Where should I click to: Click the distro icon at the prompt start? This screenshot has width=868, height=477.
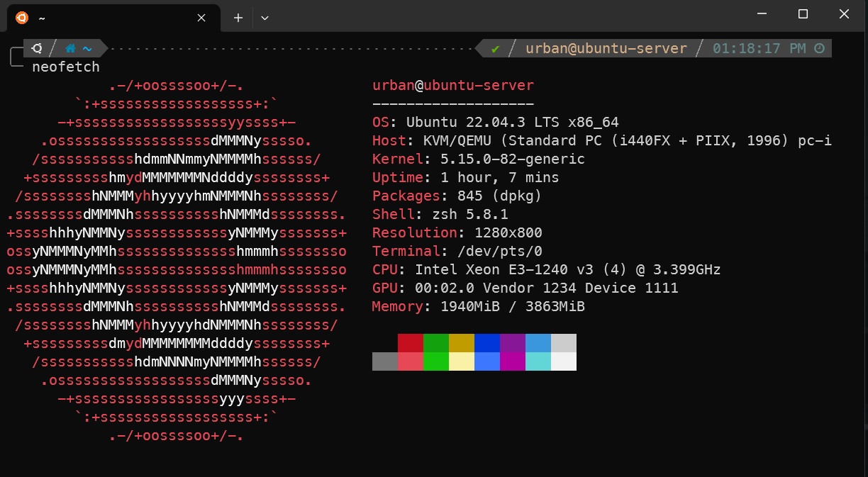click(x=37, y=48)
